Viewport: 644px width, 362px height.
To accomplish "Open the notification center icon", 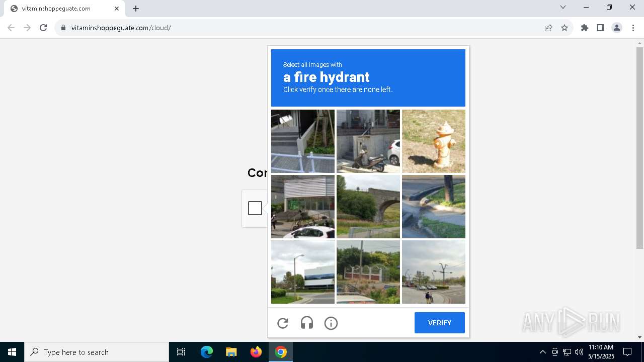I will coord(627,352).
